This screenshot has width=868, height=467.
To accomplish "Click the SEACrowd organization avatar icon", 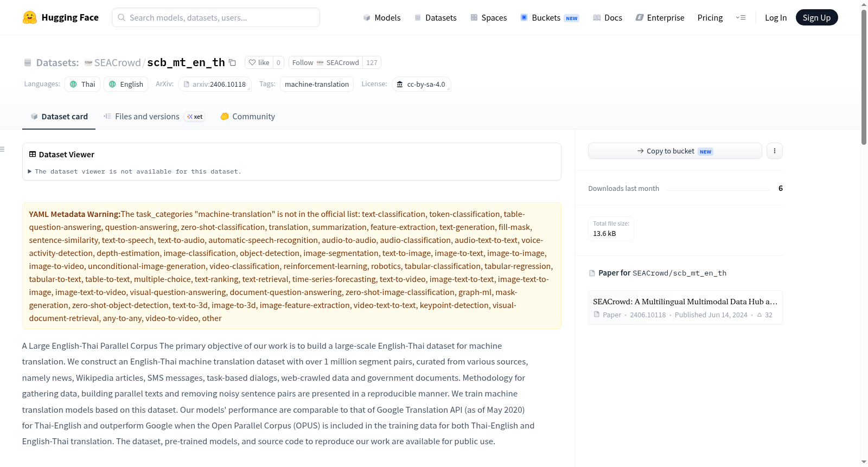I will point(88,63).
